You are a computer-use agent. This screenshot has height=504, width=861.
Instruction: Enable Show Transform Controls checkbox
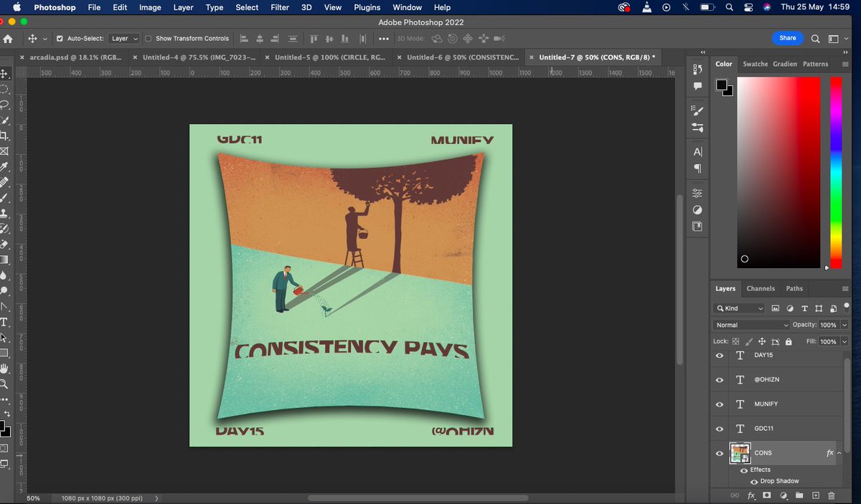coord(148,39)
